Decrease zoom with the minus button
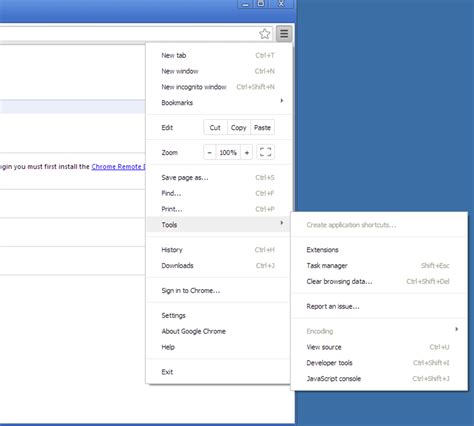474x426 pixels. click(x=210, y=153)
